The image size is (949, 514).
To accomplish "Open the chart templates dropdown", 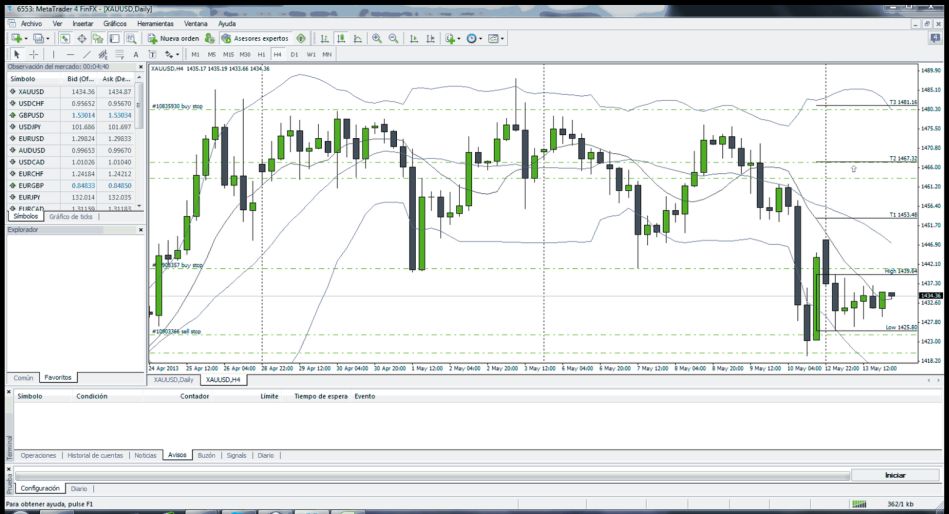I will coord(505,38).
